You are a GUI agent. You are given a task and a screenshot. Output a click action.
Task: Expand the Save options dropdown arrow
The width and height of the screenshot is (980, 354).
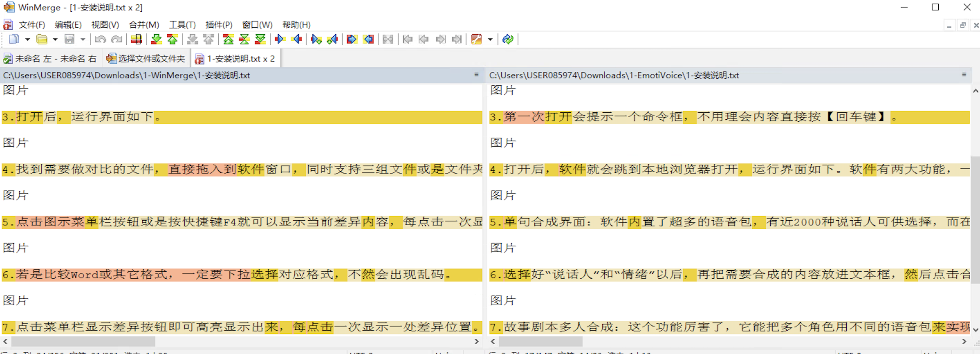click(83, 39)
